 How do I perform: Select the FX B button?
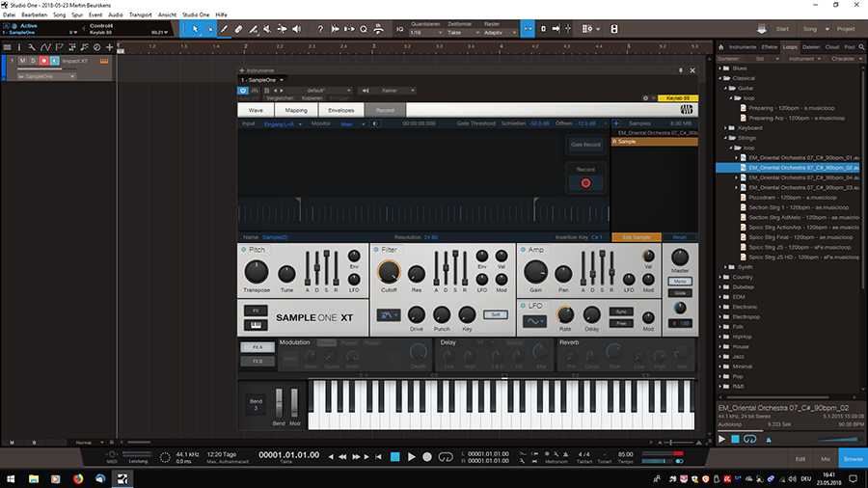pyautogui.click(x=258, y=362)
